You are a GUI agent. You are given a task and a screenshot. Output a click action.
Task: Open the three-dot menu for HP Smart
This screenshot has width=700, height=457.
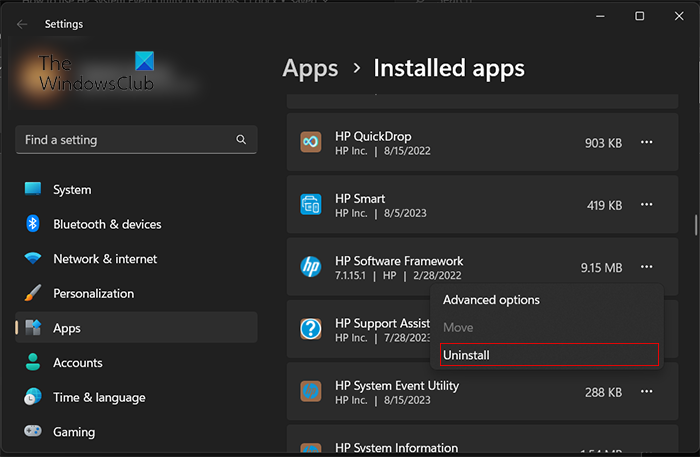(647, 205)
